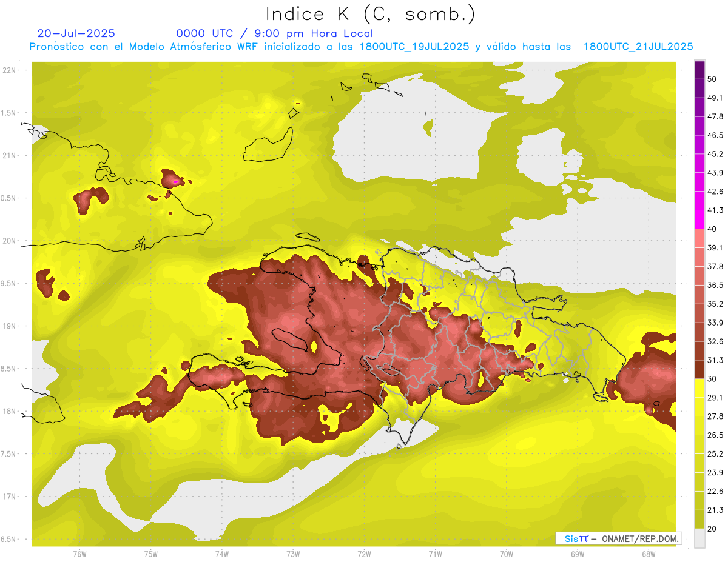Click the '22N' latitude label
The image size is (728, 562).
pos(9,70)
